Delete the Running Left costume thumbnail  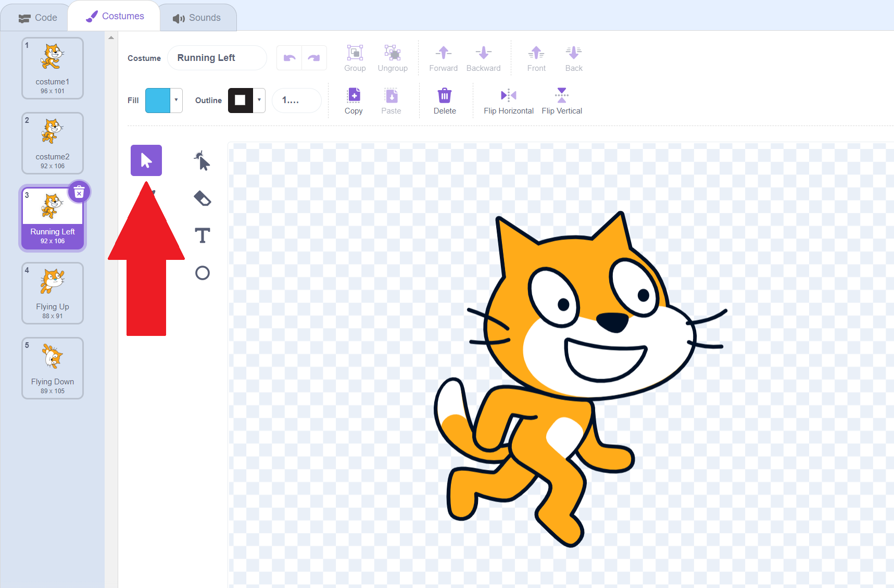click(79, 192)
